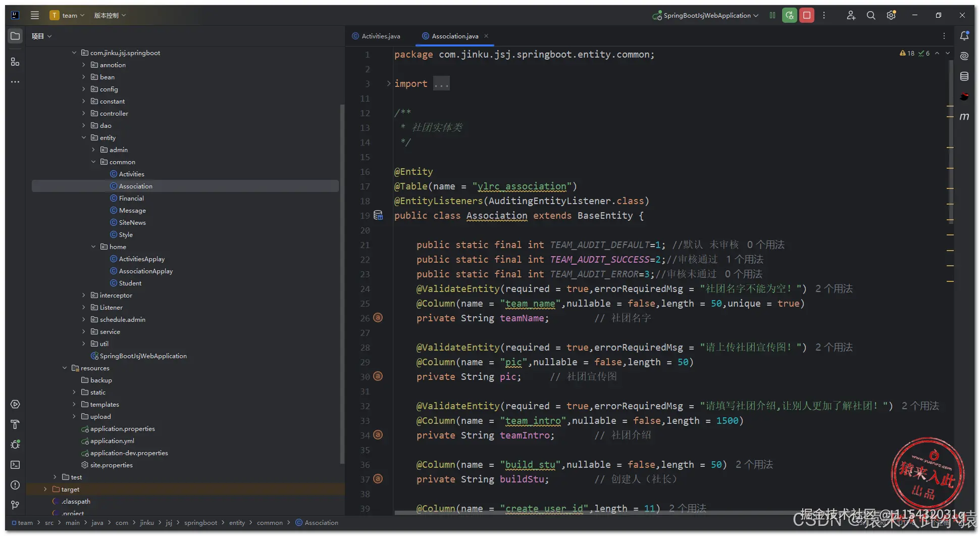Open the team project dropdown

[x=67, y=15]
